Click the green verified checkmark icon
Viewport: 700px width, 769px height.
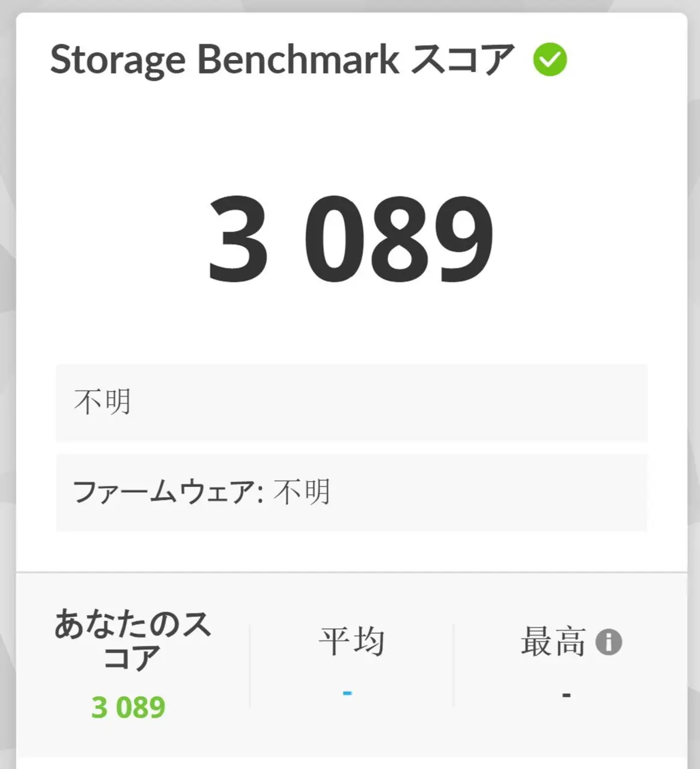coord(550,59)
